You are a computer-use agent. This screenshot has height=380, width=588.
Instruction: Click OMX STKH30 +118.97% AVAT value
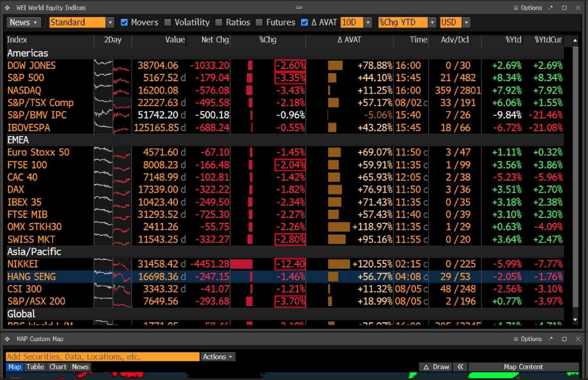coord(372,227)
